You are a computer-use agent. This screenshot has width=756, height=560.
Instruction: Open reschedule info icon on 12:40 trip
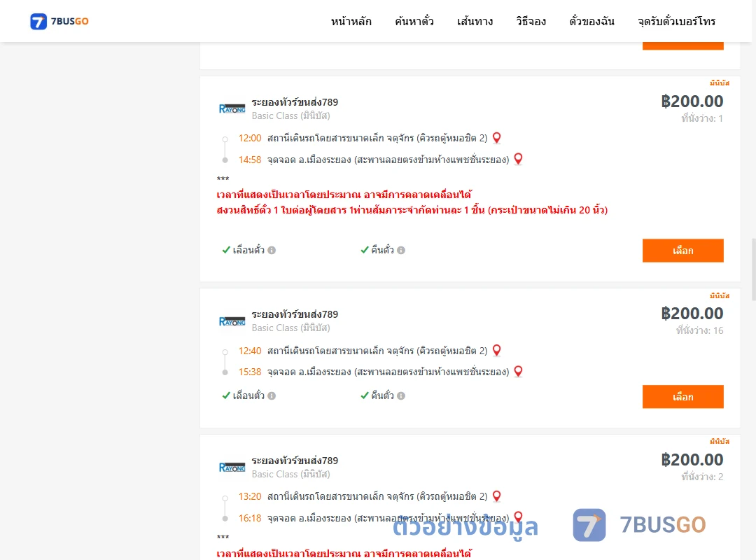(272, 396)
